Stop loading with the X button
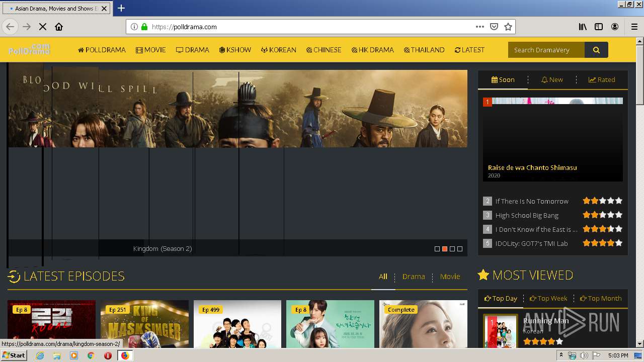 click(43, 27)
